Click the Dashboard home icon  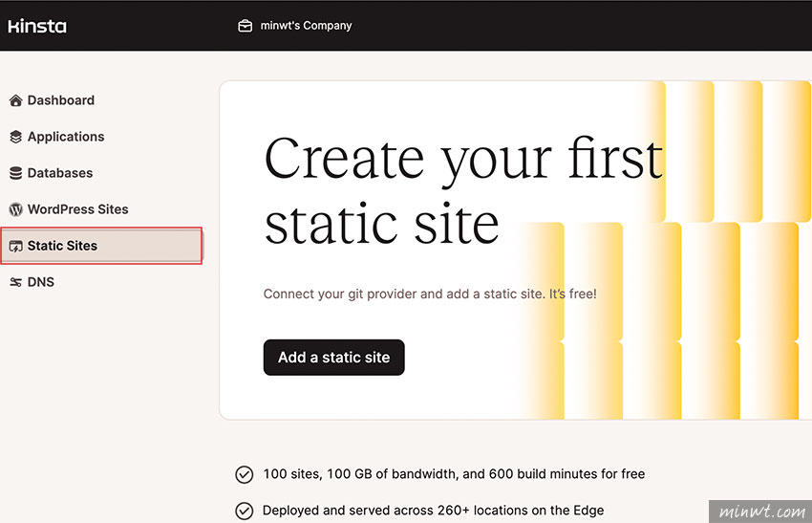(16, 100)
